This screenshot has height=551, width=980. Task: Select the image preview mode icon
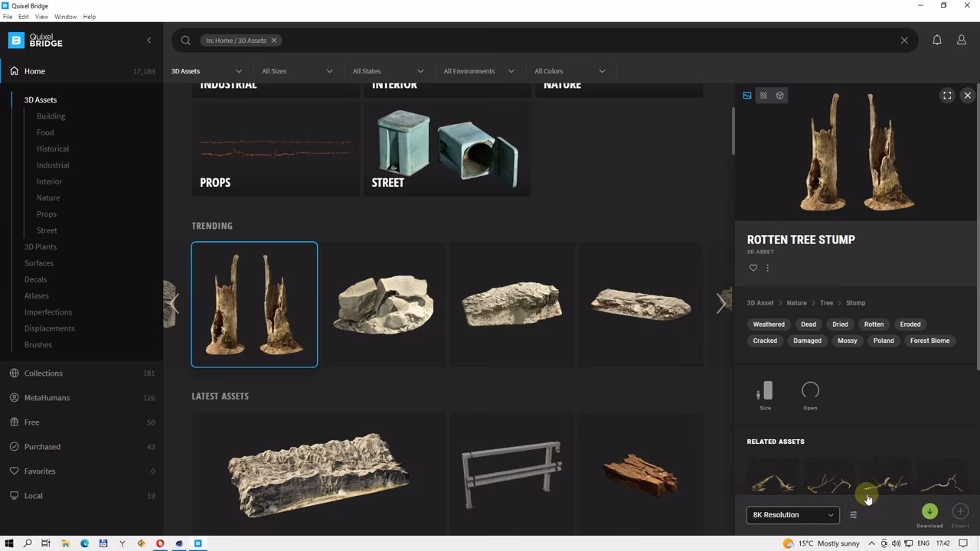click(747, 96)
